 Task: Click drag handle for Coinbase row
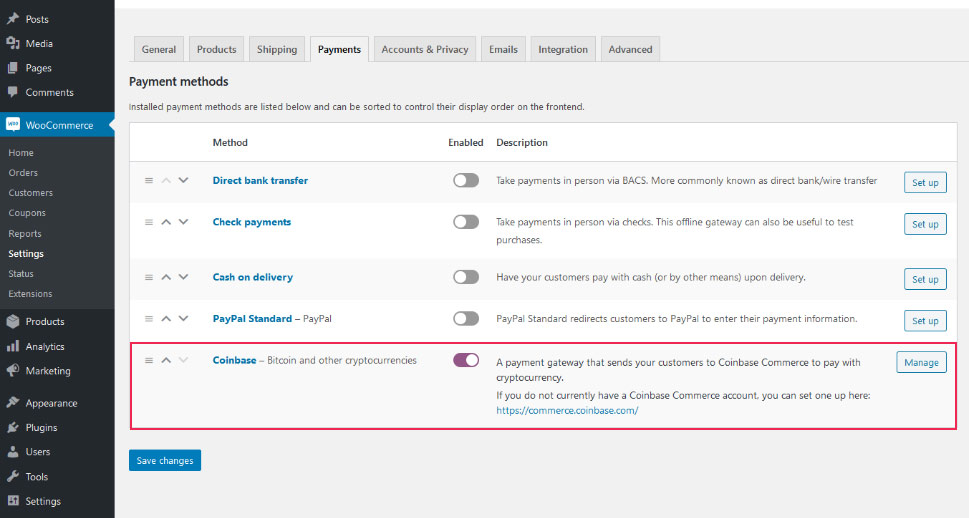pyautogui.click(x=149, y=360)
